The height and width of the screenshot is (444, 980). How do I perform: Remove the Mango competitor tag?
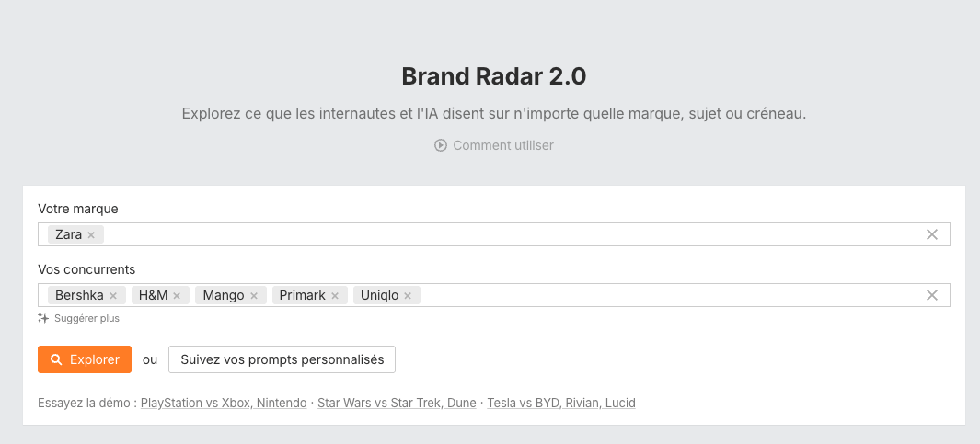click(254, 295)
